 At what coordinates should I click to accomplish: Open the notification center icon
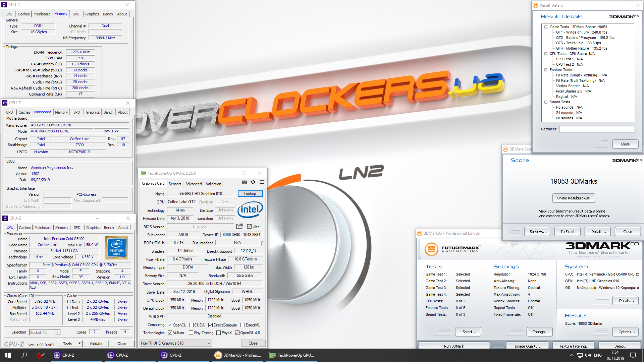[x=633, y=355]
